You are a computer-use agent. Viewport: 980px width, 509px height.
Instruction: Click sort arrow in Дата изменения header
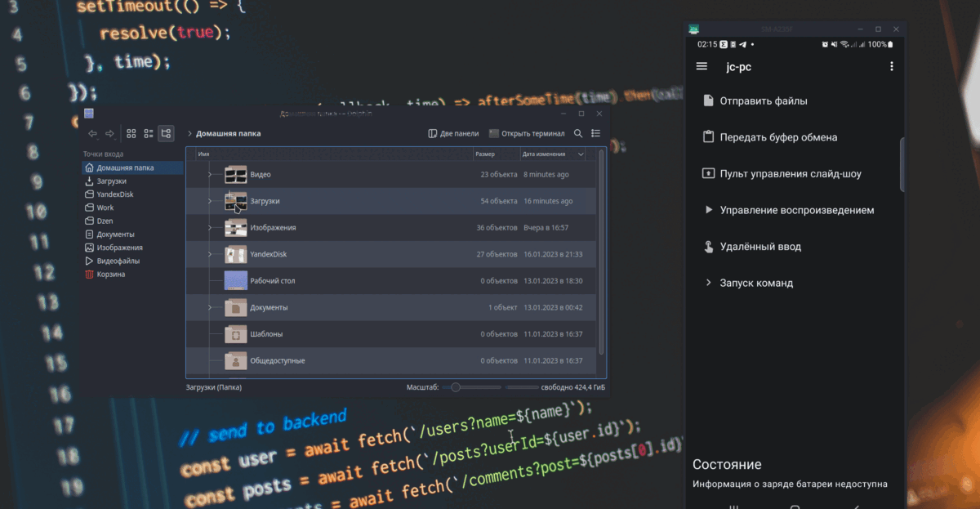581,154
